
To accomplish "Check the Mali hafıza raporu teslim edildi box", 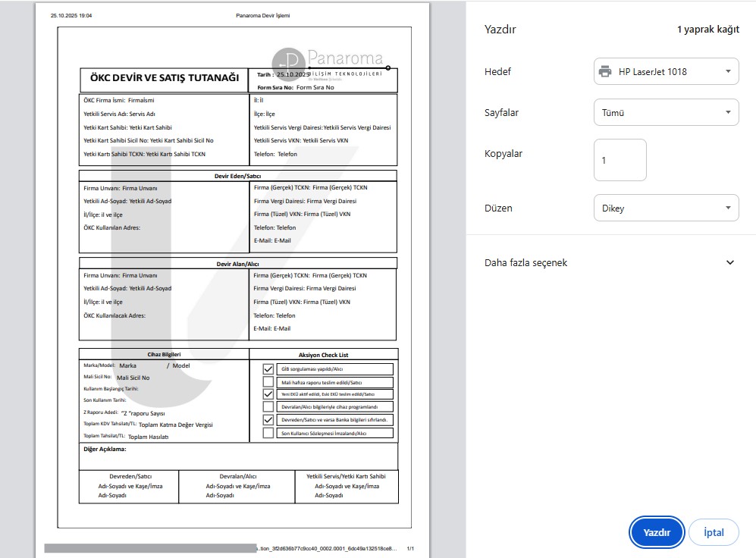I will (268, 382).
